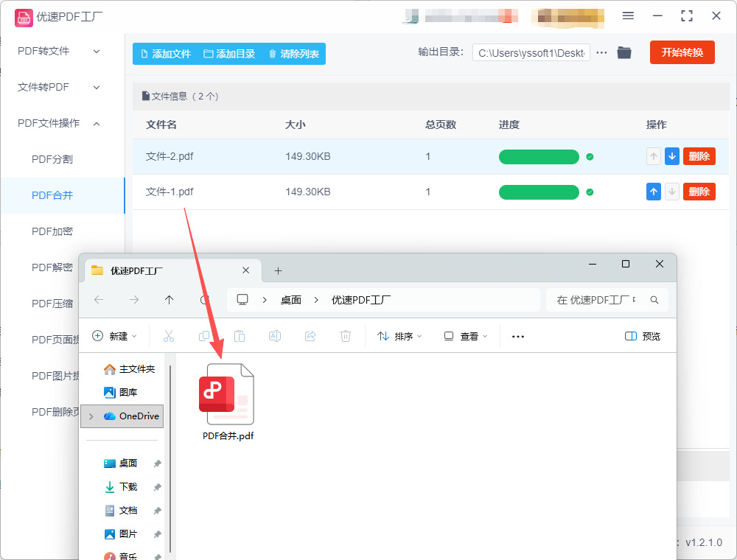Image resolution: width=737 pixels, height=560 pixels.
Task: Click 添加文件 to add files
Action: click(165, 54)
